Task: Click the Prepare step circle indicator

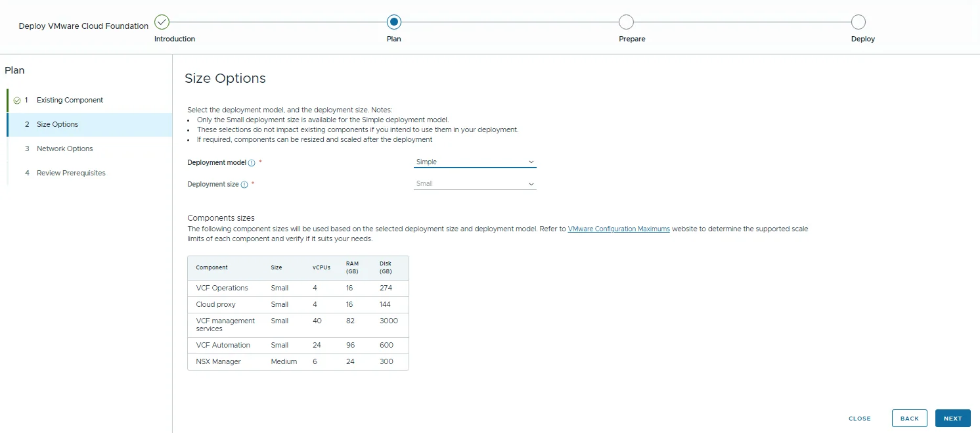Action: 626,22
